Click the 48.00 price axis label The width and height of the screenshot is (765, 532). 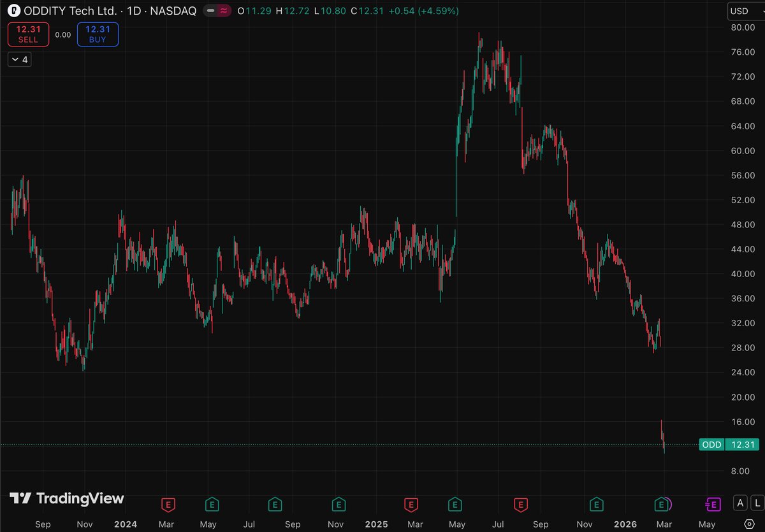743,225
